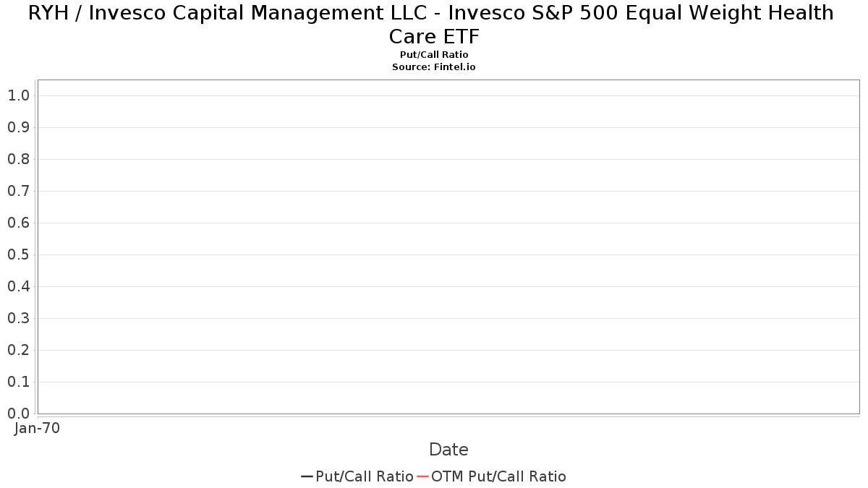This screenshot has height=488, width=868.
Task: Click the 0.3 y-axis label
Action: coord(18,318)
